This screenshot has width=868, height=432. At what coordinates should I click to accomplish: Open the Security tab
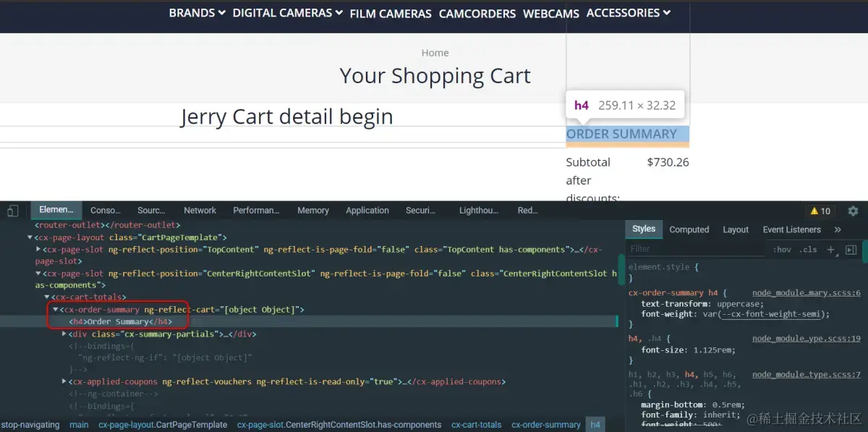click(x=420, y=211)
